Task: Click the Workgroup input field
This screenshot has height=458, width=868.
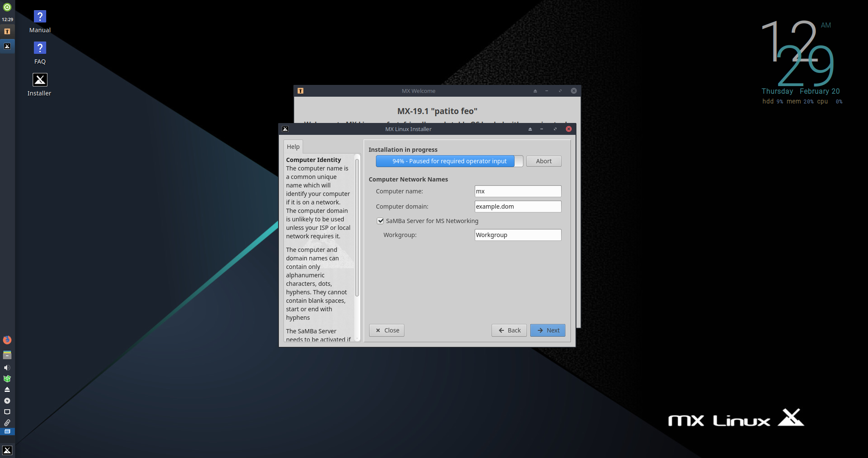Action: (518, 235)
